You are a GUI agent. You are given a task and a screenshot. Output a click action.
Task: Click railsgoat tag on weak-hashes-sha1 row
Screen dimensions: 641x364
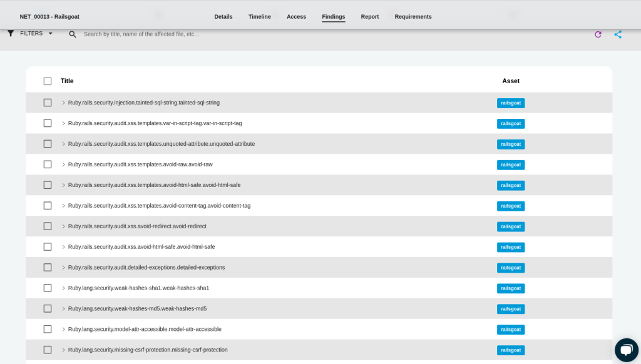point(511,288)
